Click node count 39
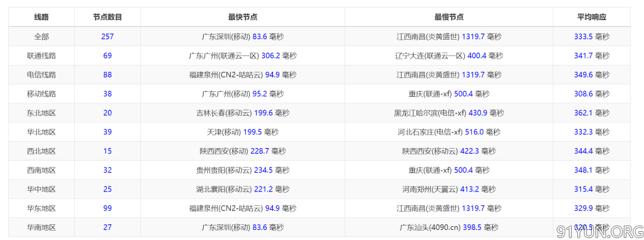 tap(107, 132)
